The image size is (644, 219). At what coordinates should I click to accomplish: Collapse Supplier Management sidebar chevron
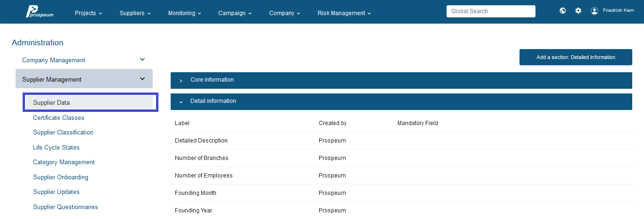[x=142, y=79]
